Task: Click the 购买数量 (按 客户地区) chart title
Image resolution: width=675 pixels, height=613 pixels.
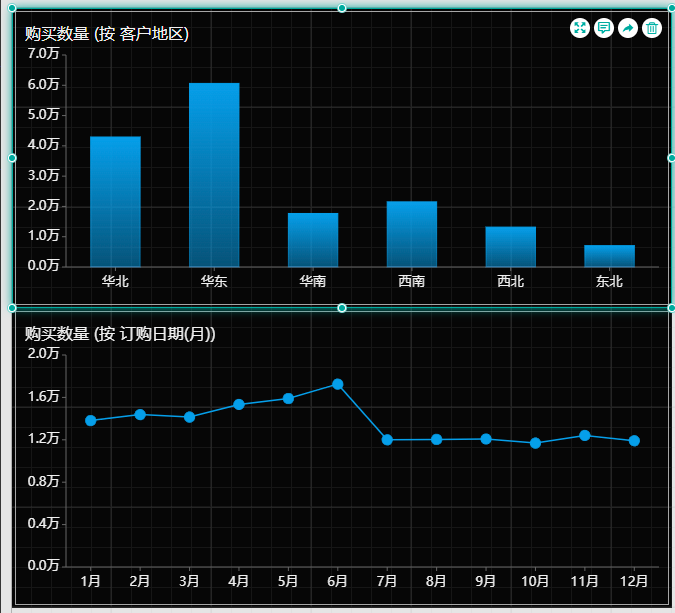Action: (107, 34)
